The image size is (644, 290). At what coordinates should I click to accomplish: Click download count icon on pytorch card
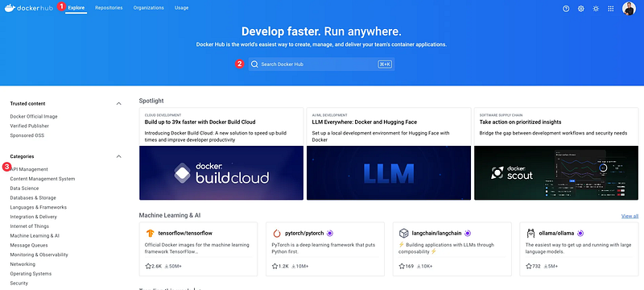point(293,266)
